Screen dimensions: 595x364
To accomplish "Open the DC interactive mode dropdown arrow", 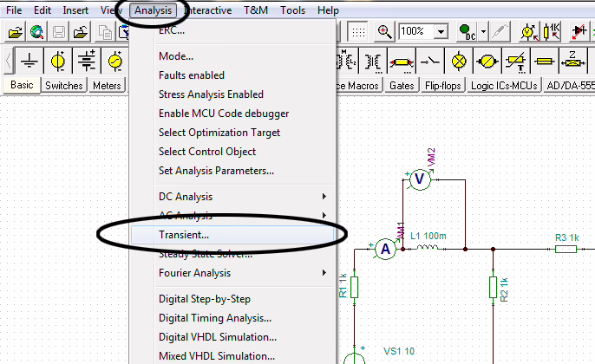I will point(481,32).
